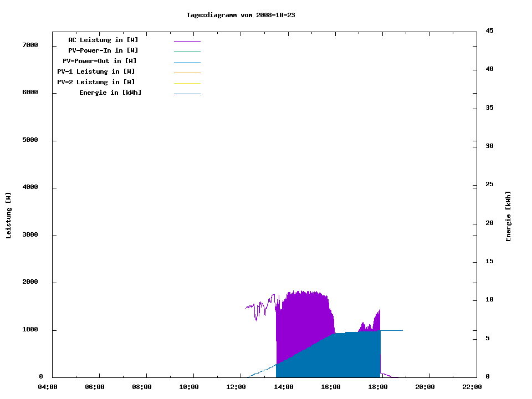Click the purple AC Leistung legend line sample

(187, 41)
